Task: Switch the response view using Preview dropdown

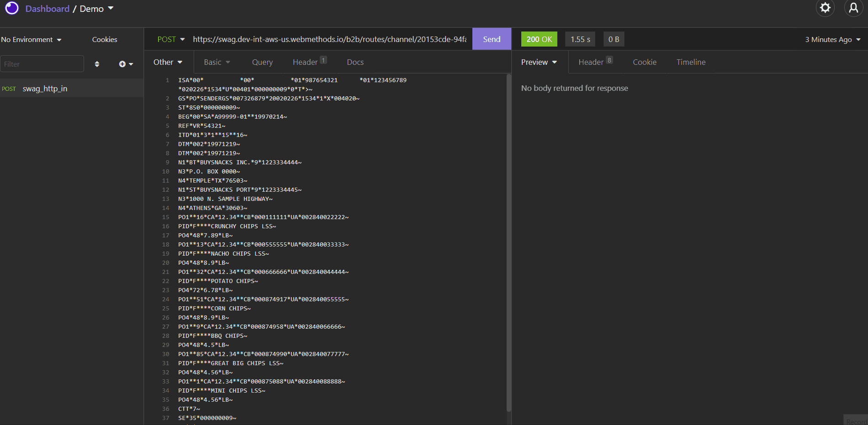Action: (x=539, y=62)
